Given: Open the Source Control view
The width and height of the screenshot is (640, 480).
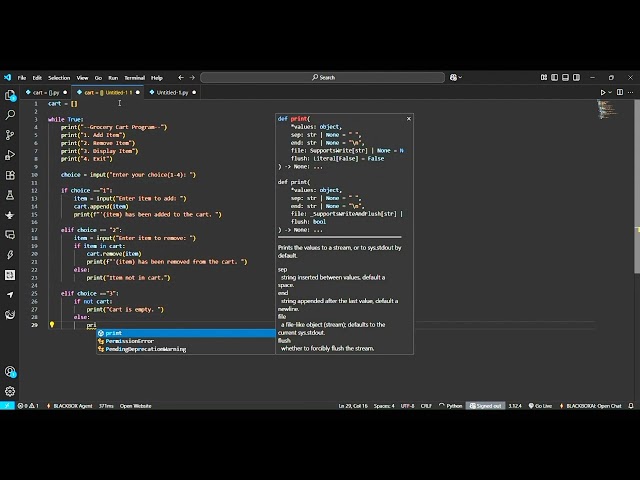Looking at the screenshot, I should click(x=10, y=135).
